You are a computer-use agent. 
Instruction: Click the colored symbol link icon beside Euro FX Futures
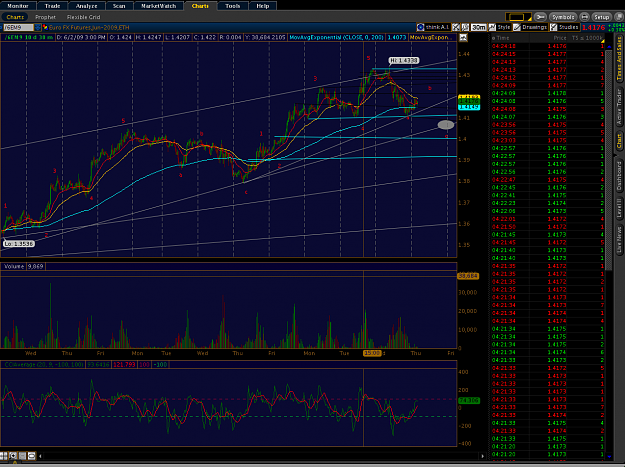click(x=45, y=27)
